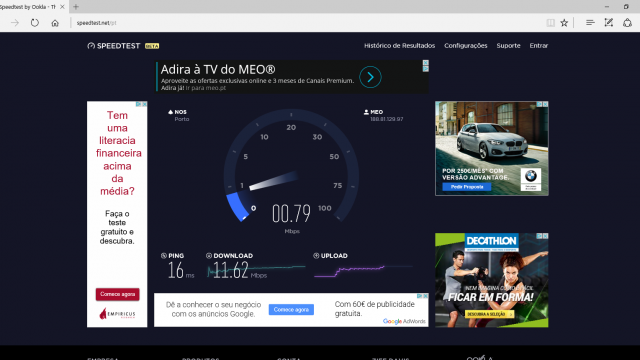
Task: Click the blue gauge progress arc
Action: click(237, 206)
